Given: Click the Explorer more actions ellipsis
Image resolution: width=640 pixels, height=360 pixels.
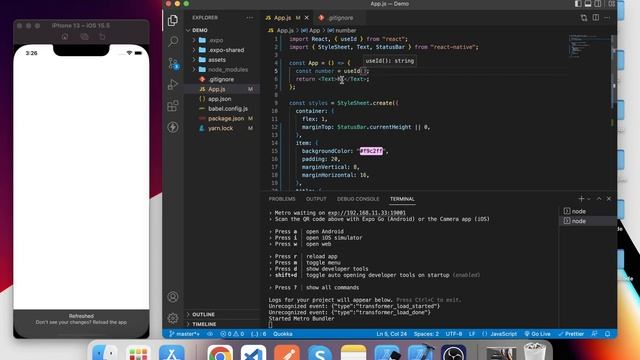Looking at the screenshot, I should click(249, 18).
